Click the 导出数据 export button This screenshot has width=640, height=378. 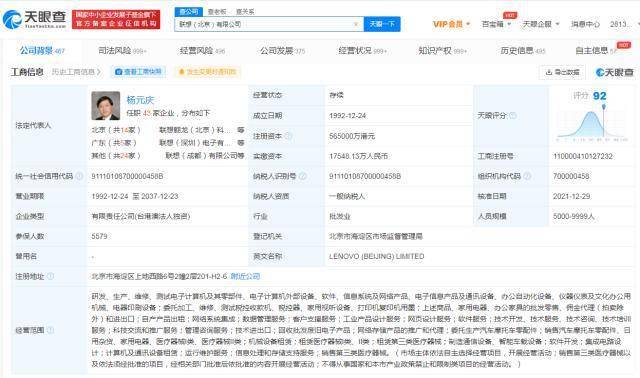point(562,72)
